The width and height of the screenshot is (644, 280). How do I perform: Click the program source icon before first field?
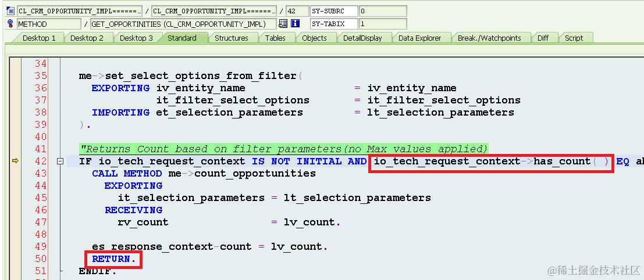coord(10,11)
